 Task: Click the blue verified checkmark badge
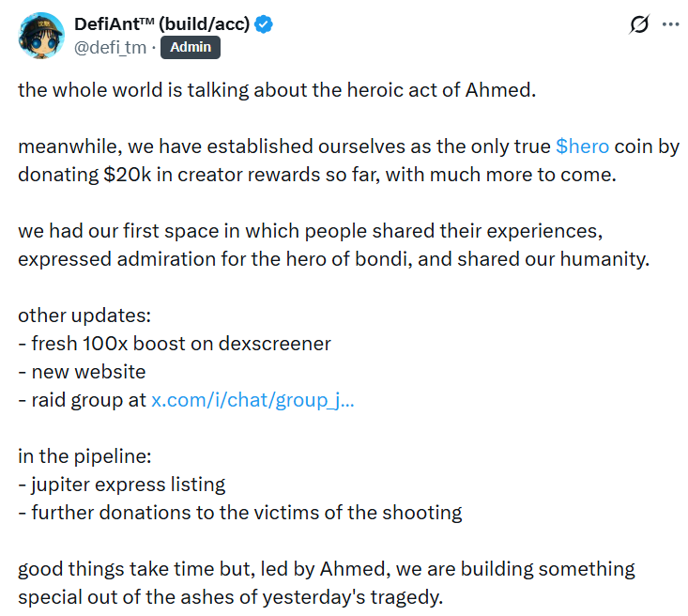point(265,24)
